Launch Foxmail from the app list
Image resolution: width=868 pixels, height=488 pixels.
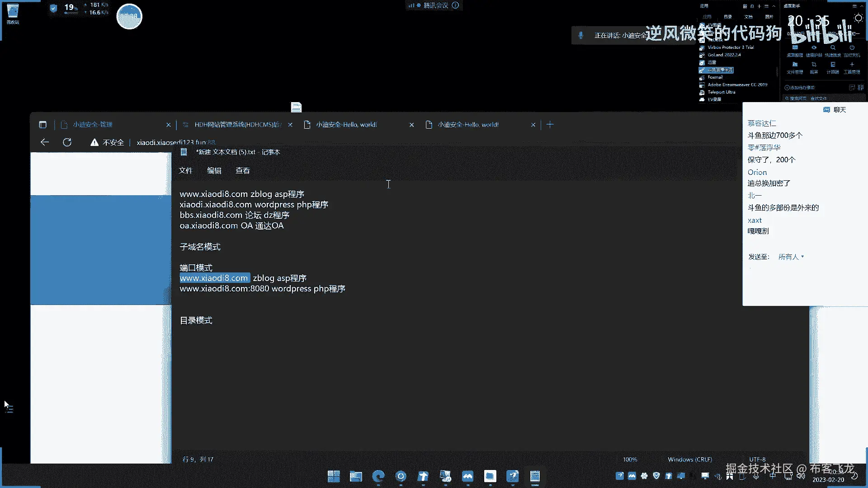coord(715,77)
